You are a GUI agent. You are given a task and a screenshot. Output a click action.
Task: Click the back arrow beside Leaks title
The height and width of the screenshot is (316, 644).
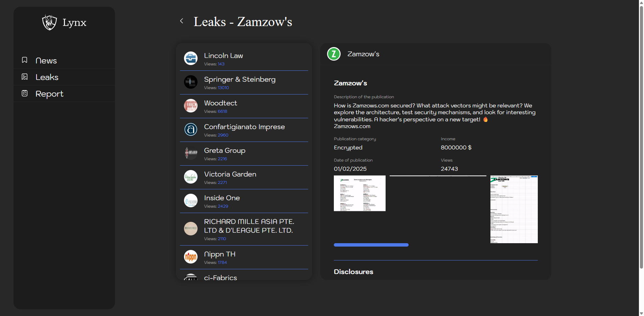tap(182, 21)
